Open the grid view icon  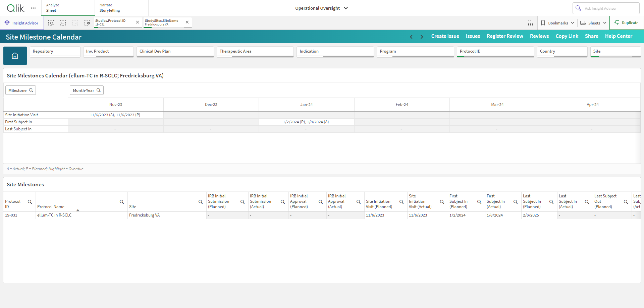click(x=531, y=23)
